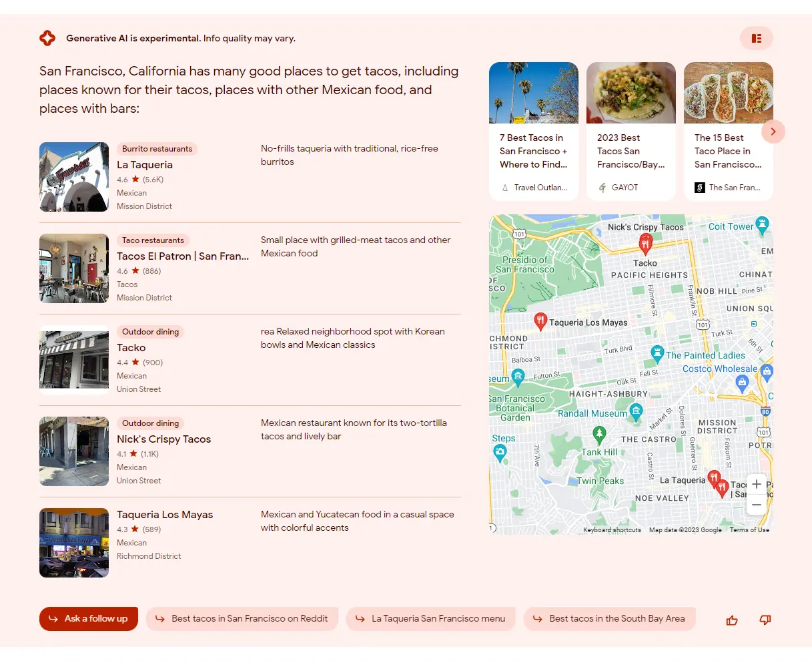Click Nick's Crispy Tacos map pin
Image resolution: width=812 pixels, height=663 pixels.
[x=645, y=244]
